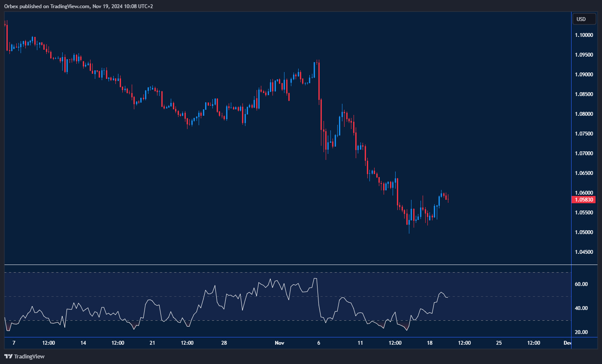Screen dimensions: 602x364
Task: Click the Dec marker on the time axis
Action: 567,343
